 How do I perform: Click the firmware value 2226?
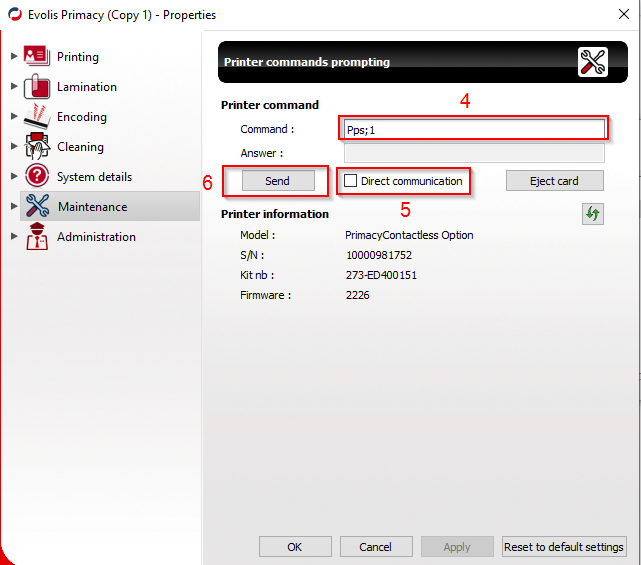357,295
